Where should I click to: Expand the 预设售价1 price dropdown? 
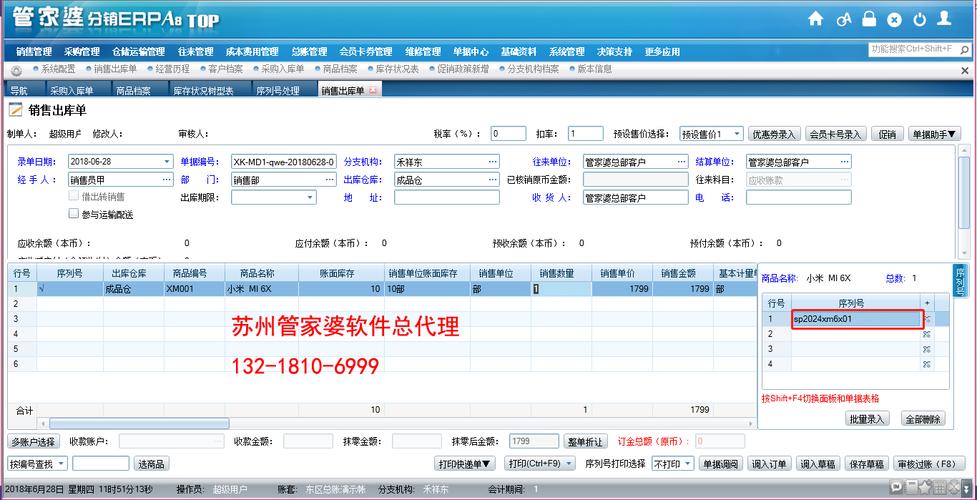click(x=737, y=133)
